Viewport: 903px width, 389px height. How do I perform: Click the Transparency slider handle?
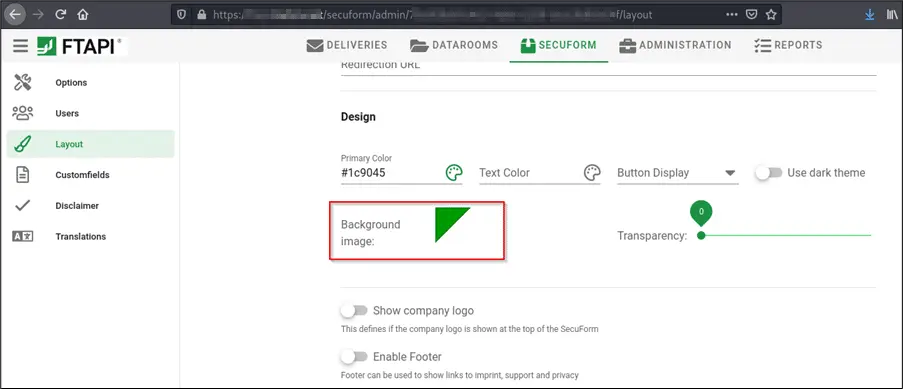[x=701, y=235]
